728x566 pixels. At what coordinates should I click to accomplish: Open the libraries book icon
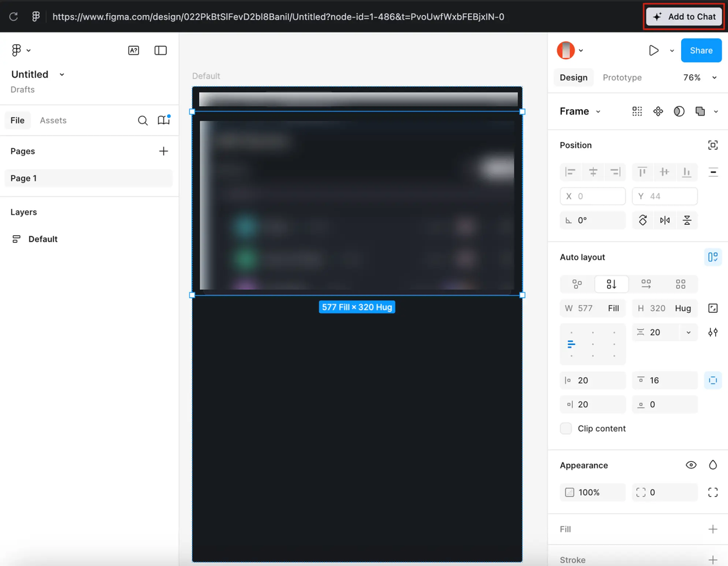(x=164, y=120)
